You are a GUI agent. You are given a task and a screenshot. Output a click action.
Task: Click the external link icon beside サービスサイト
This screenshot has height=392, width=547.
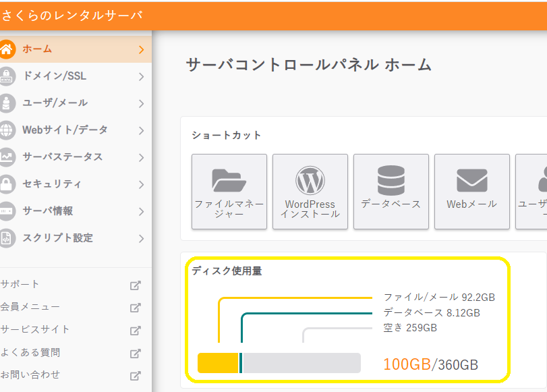click(136, 330)
